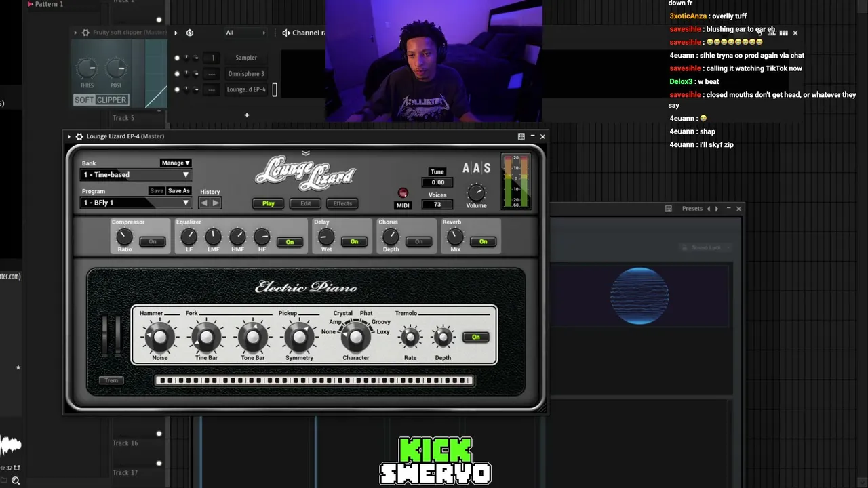Open the channel rack play-mode arrow
Screen dimensions: 868x488
tap(176, 33)
